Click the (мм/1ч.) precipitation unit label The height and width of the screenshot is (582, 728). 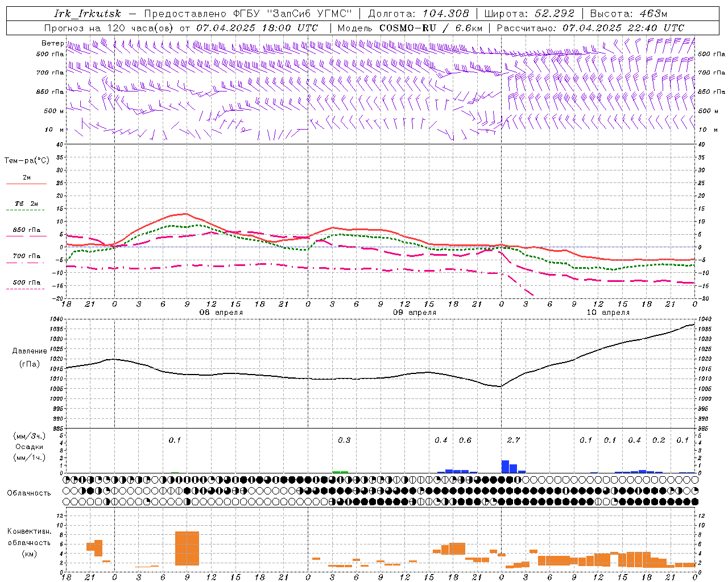(x=30, y=458)
